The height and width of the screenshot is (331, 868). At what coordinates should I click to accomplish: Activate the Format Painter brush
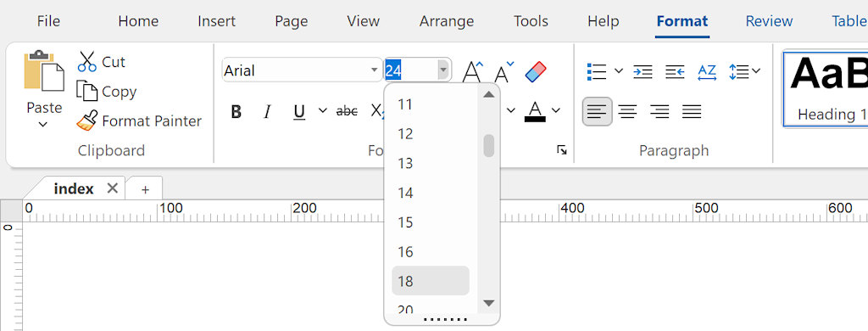87,121
